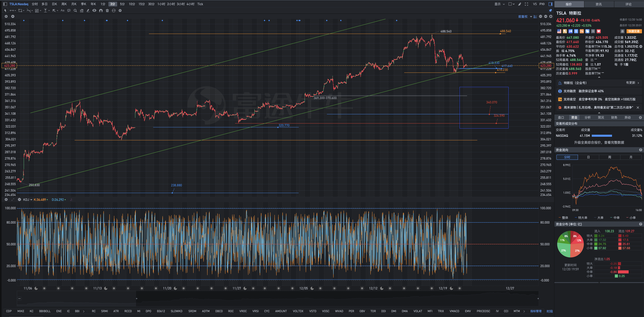644x317 pixels.
Task: Click the time navigator overview strip
Action: tap(278, 299)
